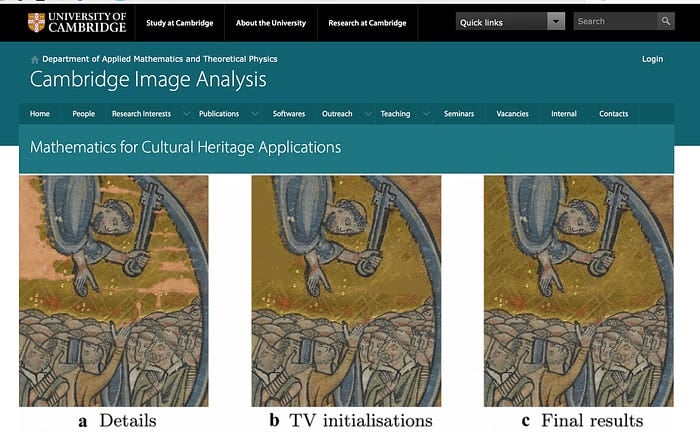
Task: Click the 'b TV initialisations' caption
Action: tap(351, 421)
